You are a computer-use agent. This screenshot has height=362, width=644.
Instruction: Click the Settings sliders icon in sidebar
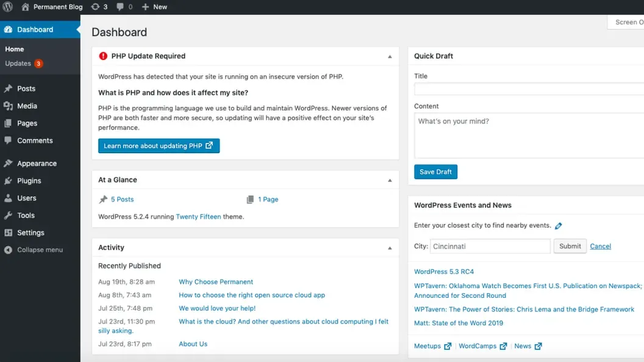pyautogui.click(x=8, y=233)
